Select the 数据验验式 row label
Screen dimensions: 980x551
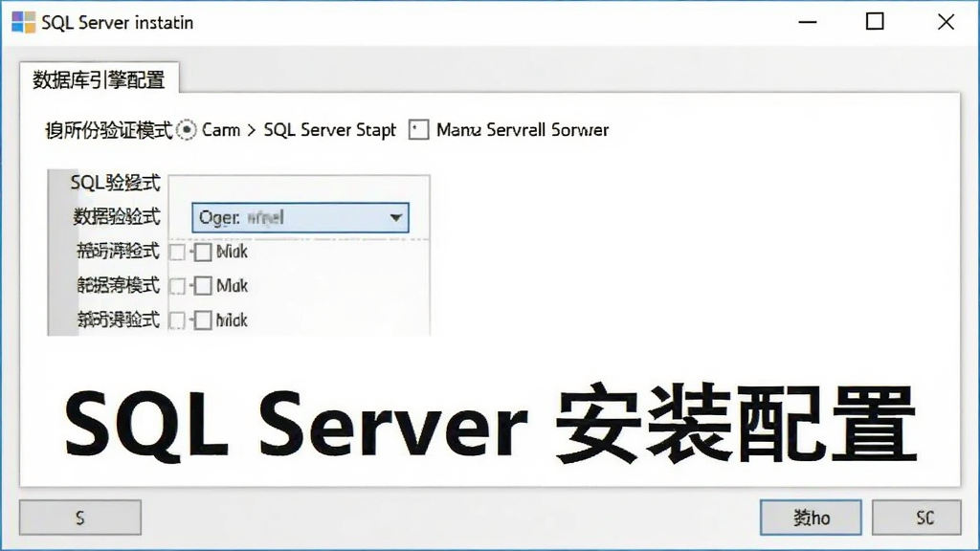pyautogui.click(x=116, y=217)
